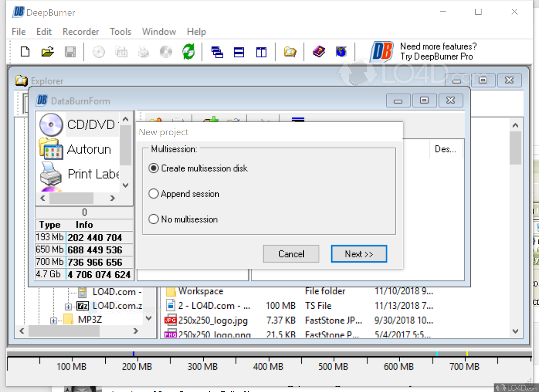Open the Recorder menu
Image resolution: width=539 pixels, height=392 pixels.
pyautogui.click(x=80, y=31)
